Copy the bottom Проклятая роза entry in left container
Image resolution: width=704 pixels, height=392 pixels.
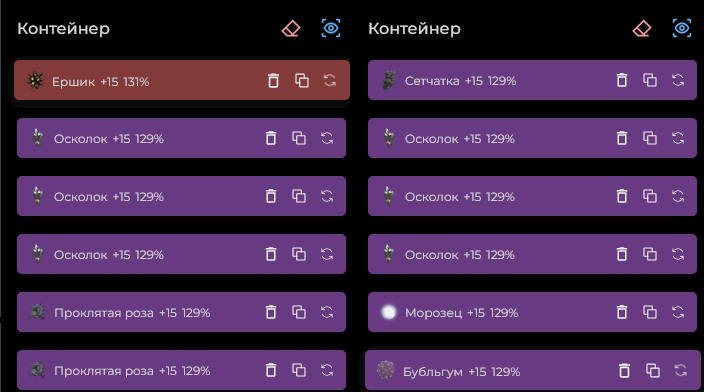pos(299,370)
